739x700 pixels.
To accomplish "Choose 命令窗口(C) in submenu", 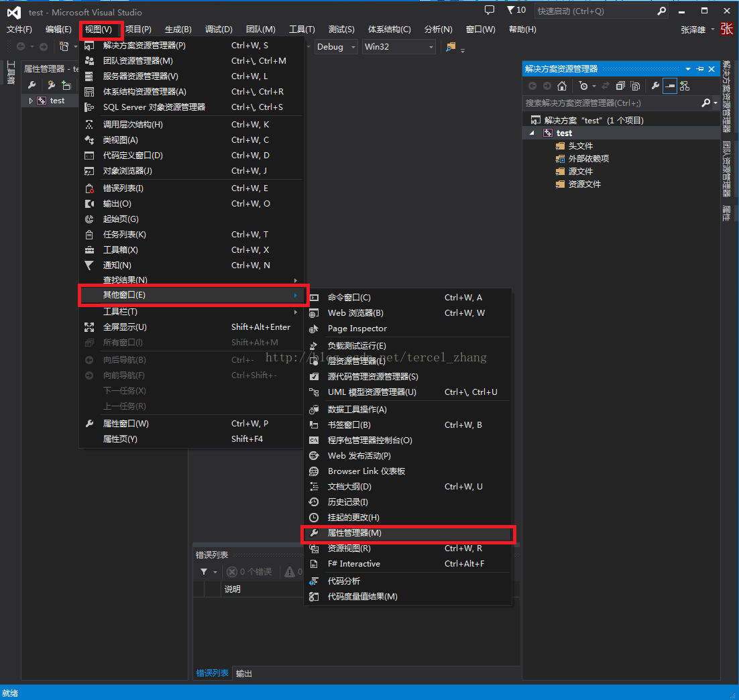I will tap(408, 298).
